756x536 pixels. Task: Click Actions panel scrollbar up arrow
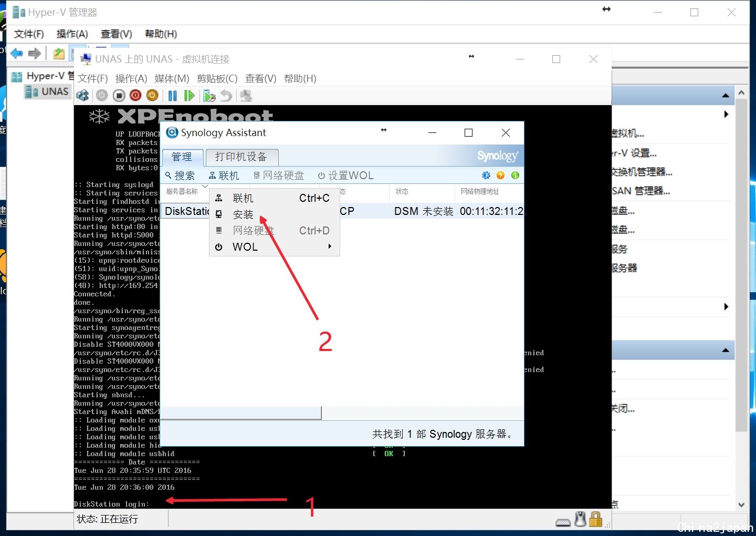741,93
